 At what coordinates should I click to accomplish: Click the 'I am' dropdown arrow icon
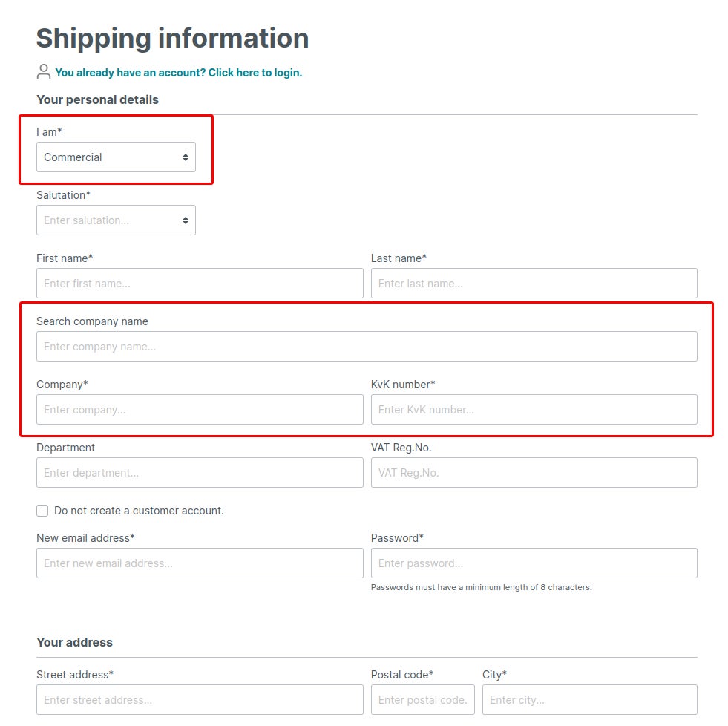pos(186,157)
